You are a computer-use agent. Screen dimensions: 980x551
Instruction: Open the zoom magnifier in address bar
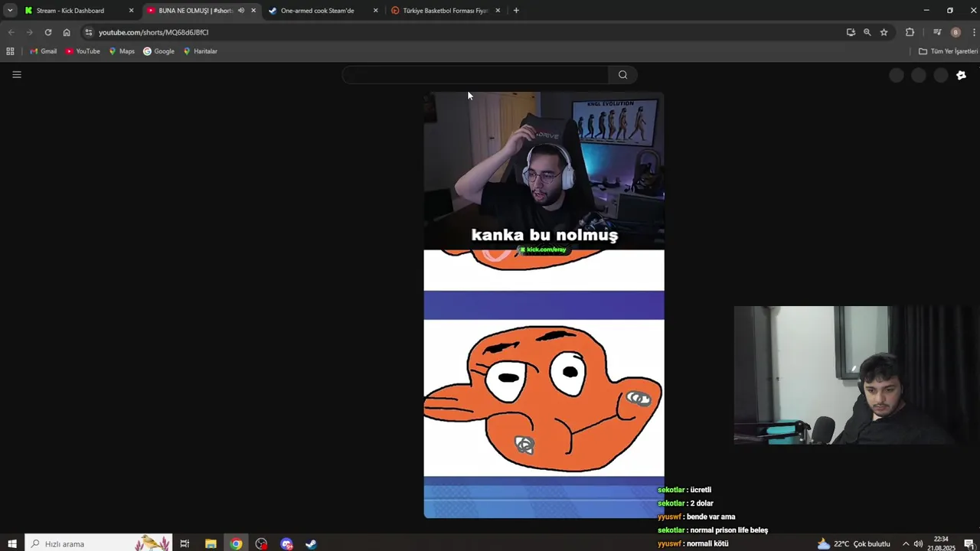[x=867, y=32]
